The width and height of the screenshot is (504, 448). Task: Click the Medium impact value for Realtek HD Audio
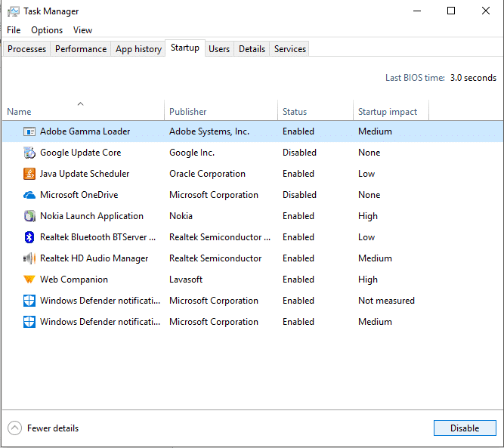click(375, 258)
